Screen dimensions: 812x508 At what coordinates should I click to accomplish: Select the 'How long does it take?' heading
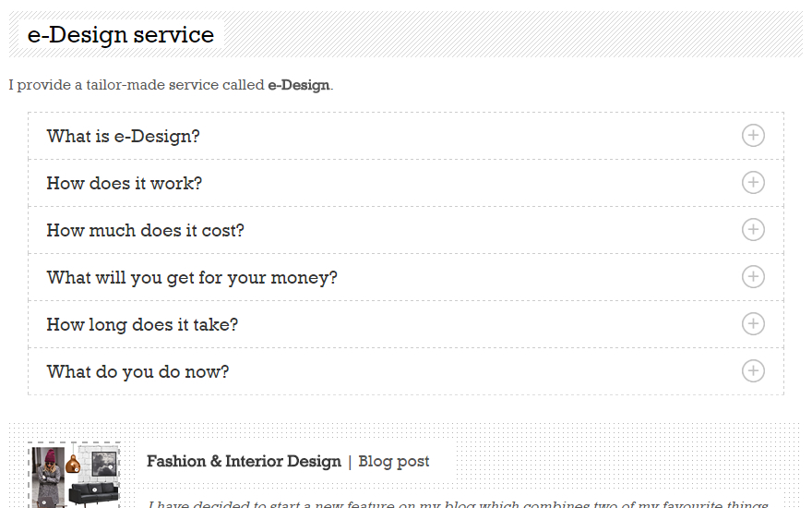(x=142, y=325)
